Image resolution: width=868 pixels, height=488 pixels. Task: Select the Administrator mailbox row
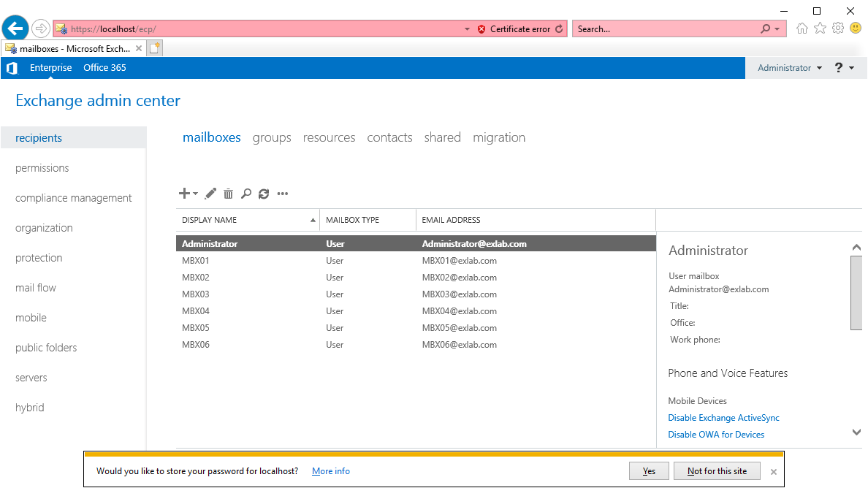416,243
